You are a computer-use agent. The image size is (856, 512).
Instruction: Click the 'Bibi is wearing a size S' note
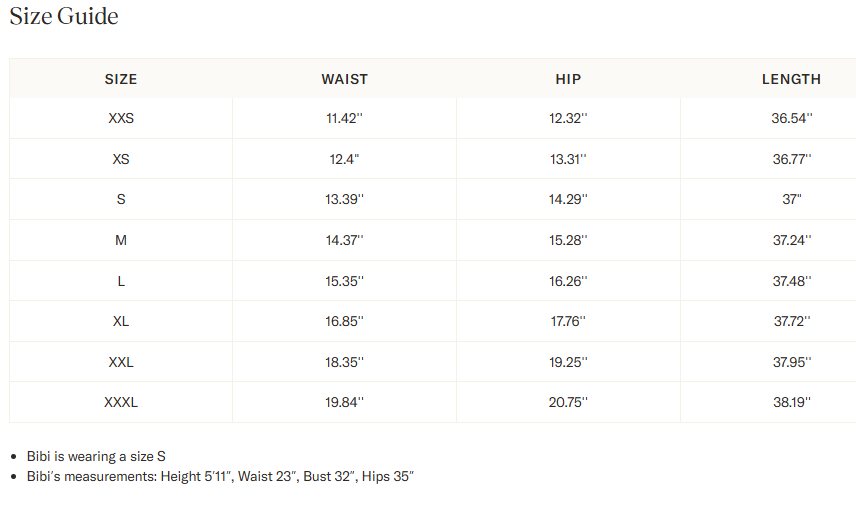tap(96, 456)
